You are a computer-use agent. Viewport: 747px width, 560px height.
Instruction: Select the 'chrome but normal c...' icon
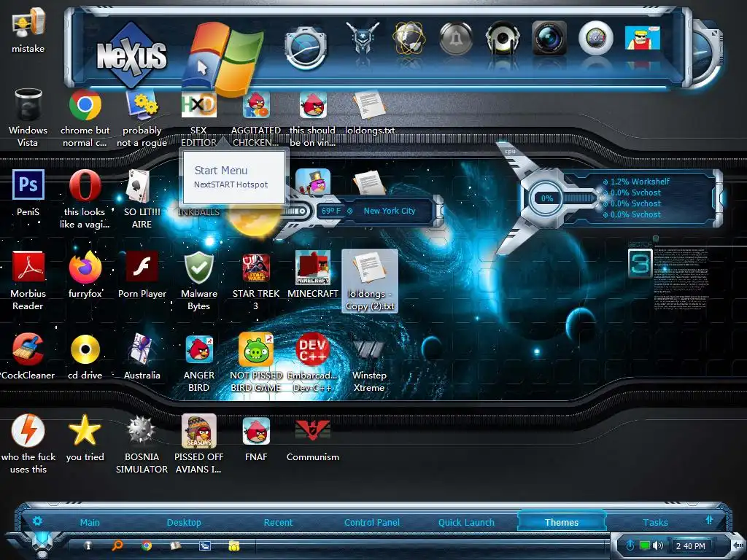coord(85,117)
